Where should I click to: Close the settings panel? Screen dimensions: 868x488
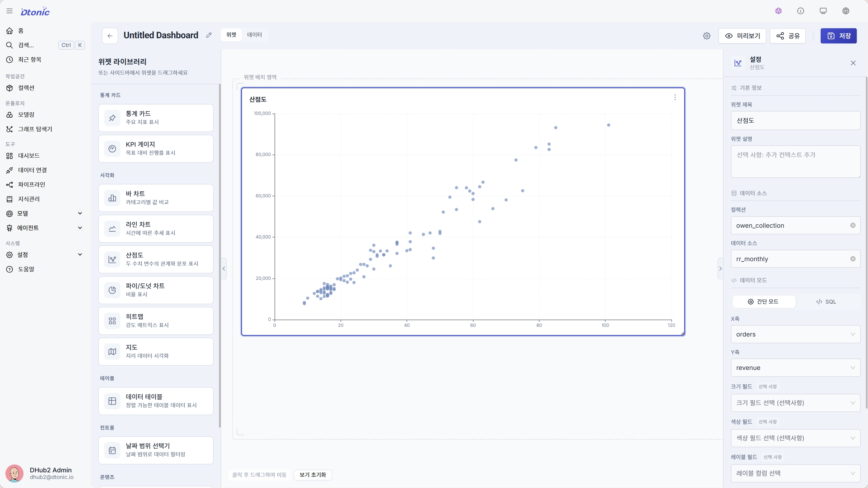(853, 63)
